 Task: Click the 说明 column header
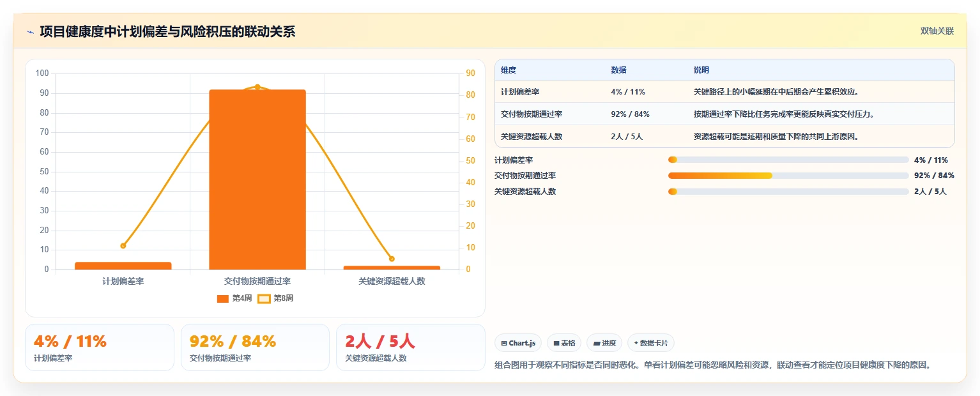[x=701, y=70]
